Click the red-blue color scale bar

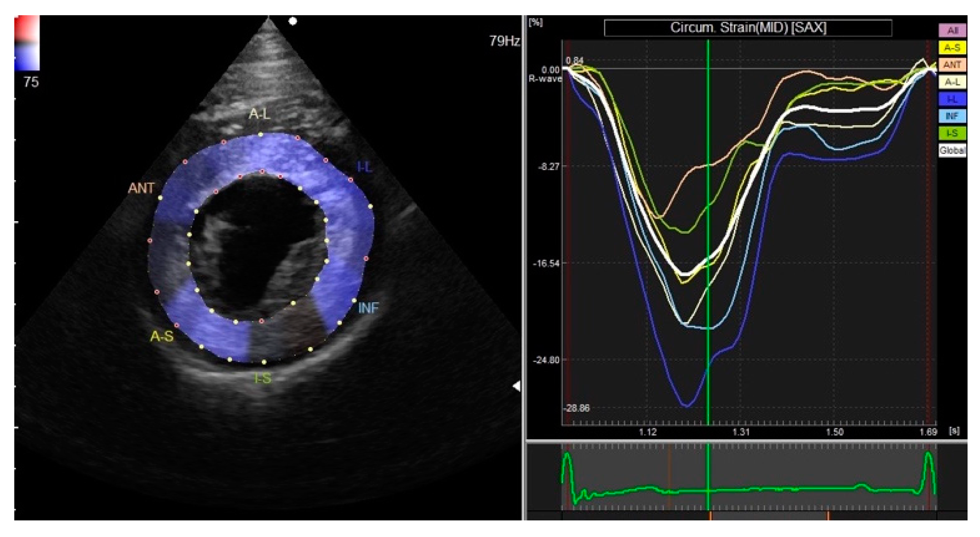(x=27, y=43)
